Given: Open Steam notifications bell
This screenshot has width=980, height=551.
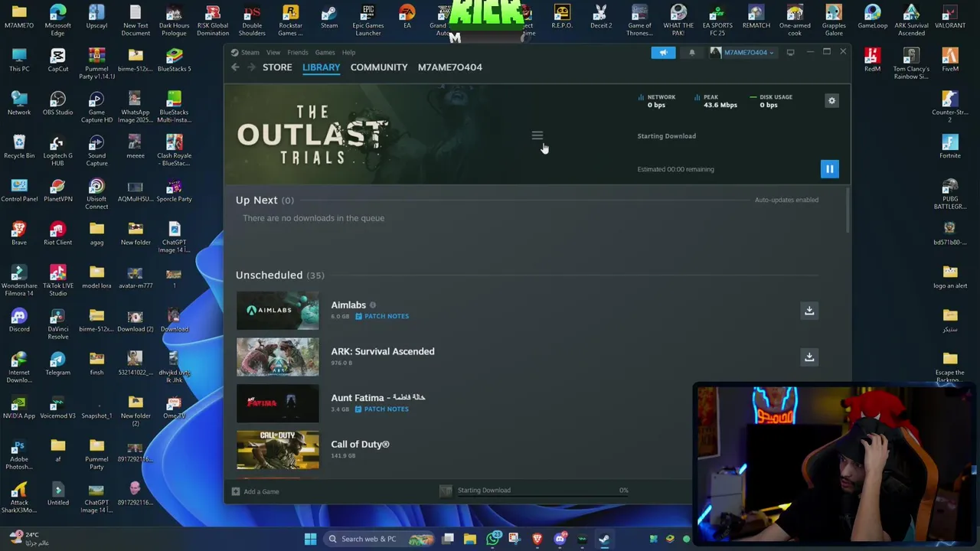Looking at the screenshot, I should point(691,52).
